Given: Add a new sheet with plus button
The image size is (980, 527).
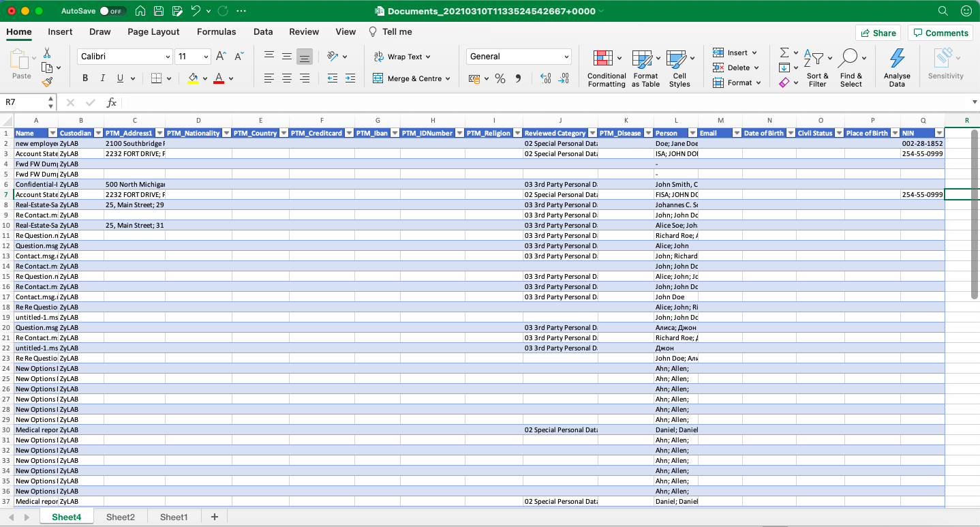Looking at the screenshot, I should pos(214,517).
